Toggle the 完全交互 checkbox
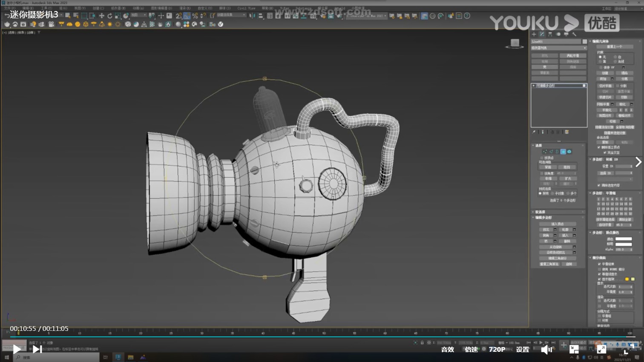The height and width of the screenshot is (362, 644). tap(605, 152)
